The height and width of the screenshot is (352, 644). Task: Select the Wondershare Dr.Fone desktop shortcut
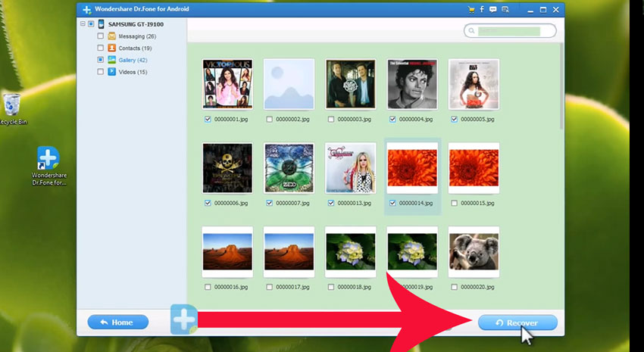tap(49, 166)
